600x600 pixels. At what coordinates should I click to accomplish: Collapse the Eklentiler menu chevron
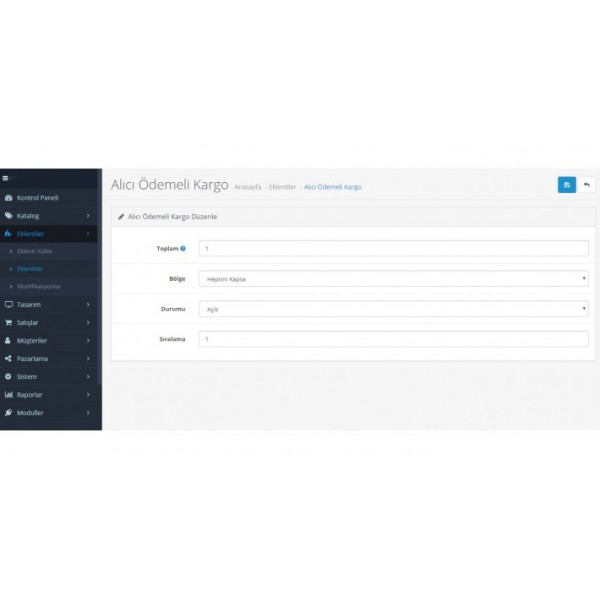point(88,233)
